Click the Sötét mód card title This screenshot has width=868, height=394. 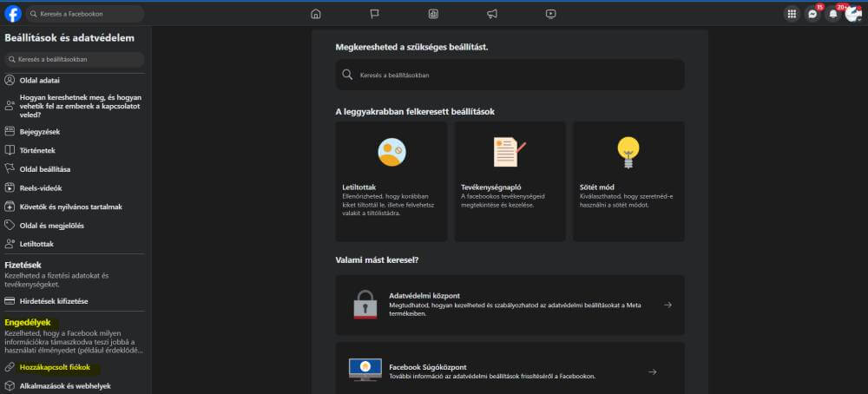597,187
